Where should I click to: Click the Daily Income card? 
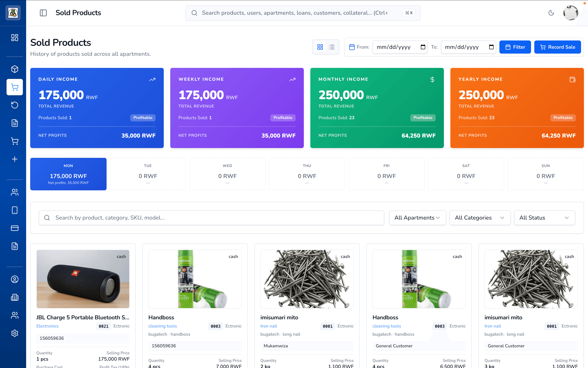pos(97,108)
